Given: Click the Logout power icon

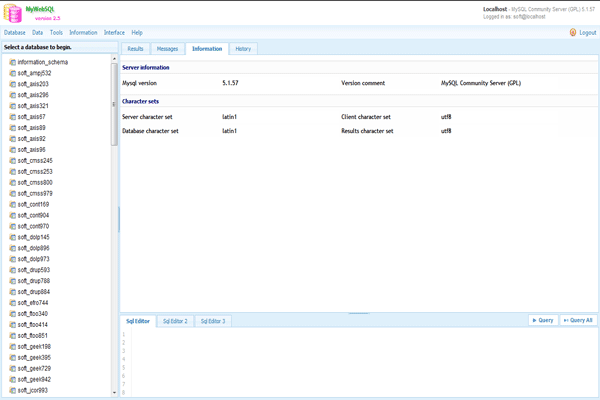Looking at the screenshot, I should 572,33.
